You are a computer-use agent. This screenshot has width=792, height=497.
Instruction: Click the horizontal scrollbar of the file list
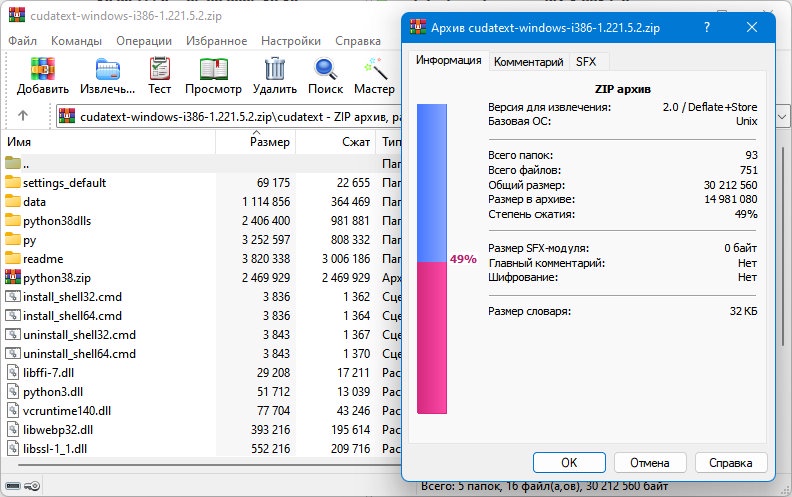[209, 465]
